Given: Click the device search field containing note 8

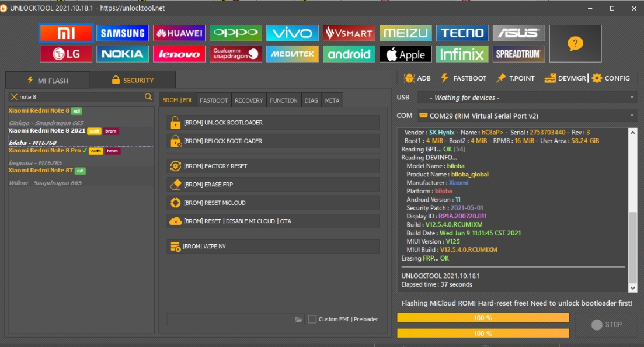Looking at the screenshot, I should click(x=81, y=96).
